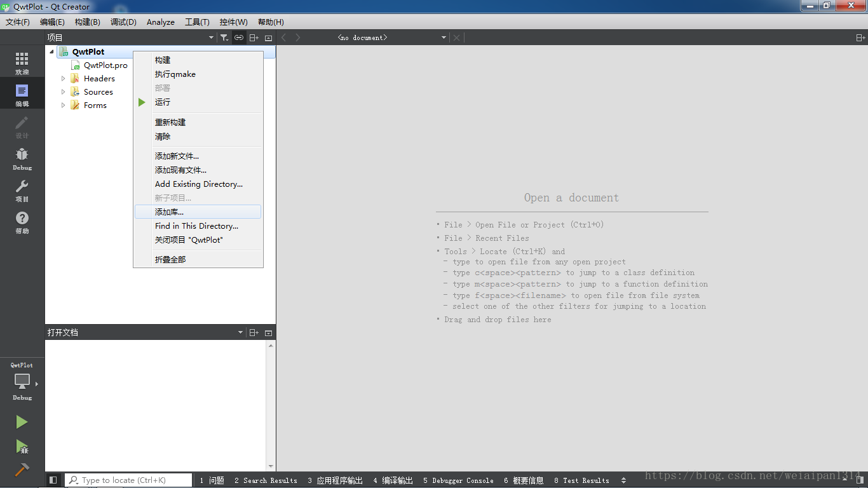Open the 构建(B) menu
This screenshot has height=488, width=868.
click(x=87, y=22)
